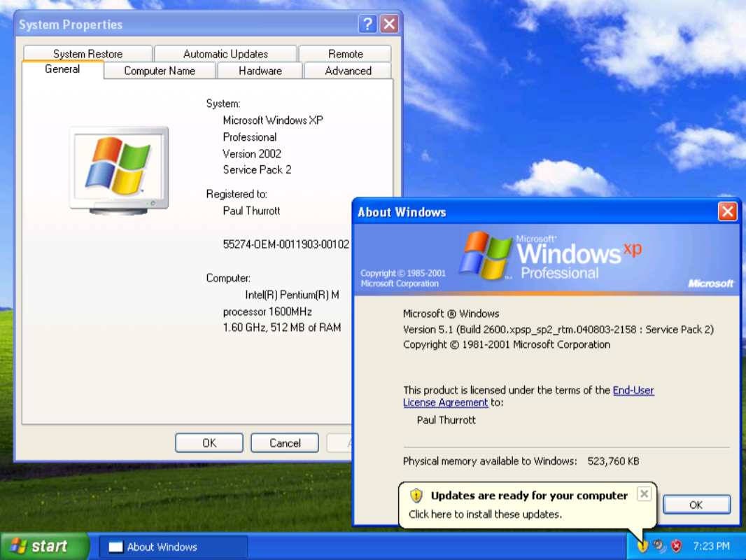Click the Windows logo monitor image

(x=119, y=169)
